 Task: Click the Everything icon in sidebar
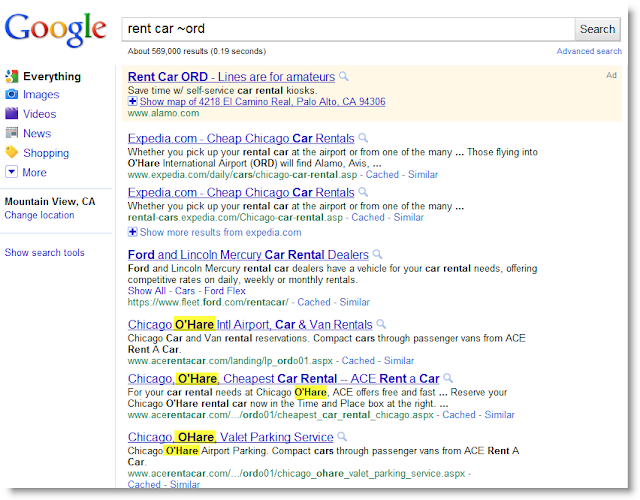click(11, 76)
